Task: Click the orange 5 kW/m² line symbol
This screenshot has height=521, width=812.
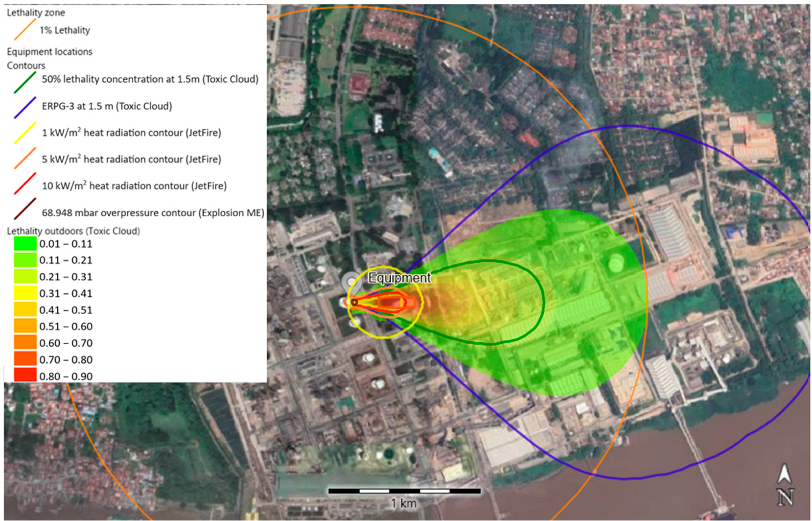Action: coord(25,158)
